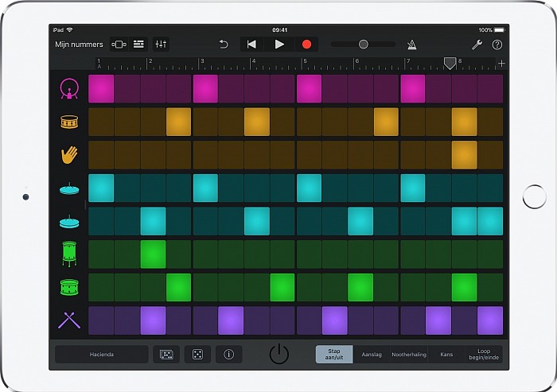Select the orange snare drum row icon
The width and height of the screenshot is (557, 392).
(x=68, y=122)
